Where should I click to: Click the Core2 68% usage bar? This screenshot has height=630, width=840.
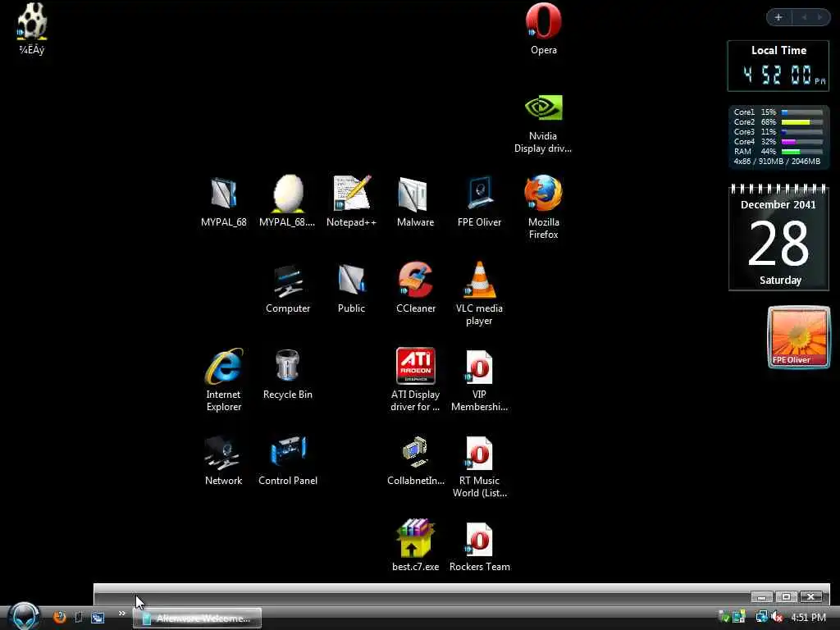pos(802,122)
